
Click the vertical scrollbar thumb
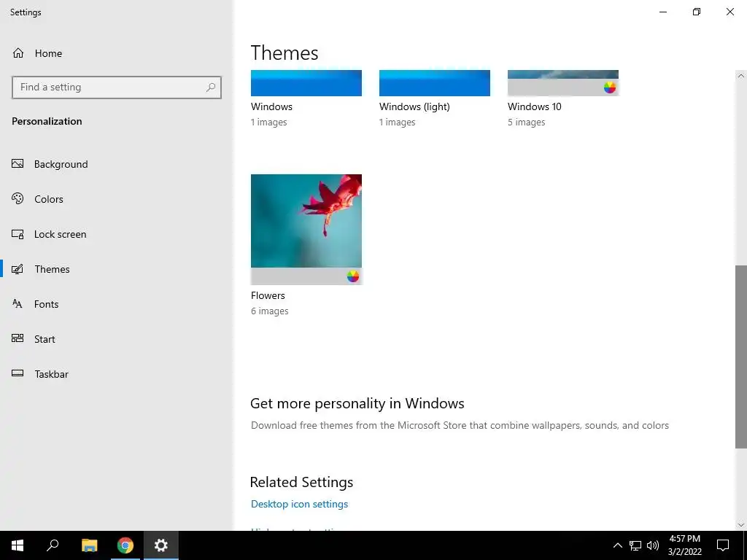point(741,357)
